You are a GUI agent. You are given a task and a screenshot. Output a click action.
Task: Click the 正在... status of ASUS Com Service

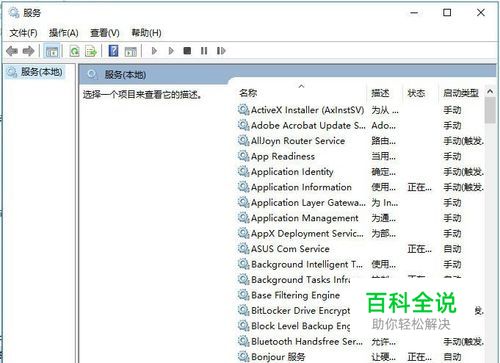click(x=419, y=249)
